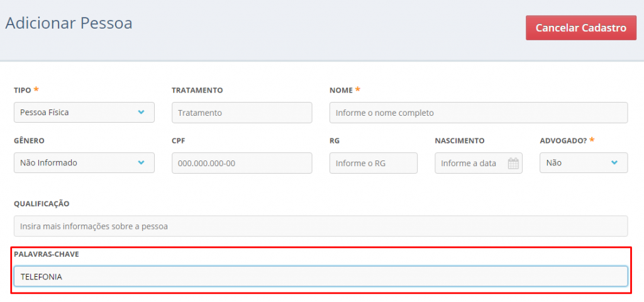Click the NOME field label
The width and height of the screenshot is (644, 302).
[341, 91]
